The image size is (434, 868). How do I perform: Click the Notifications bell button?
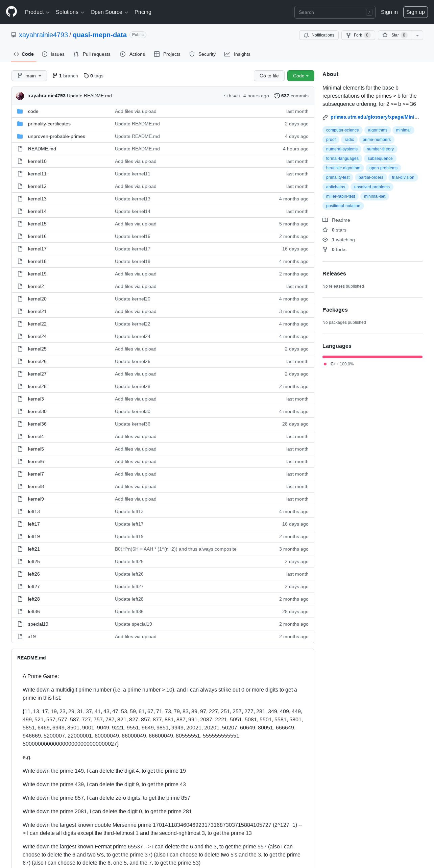[319, 35]
